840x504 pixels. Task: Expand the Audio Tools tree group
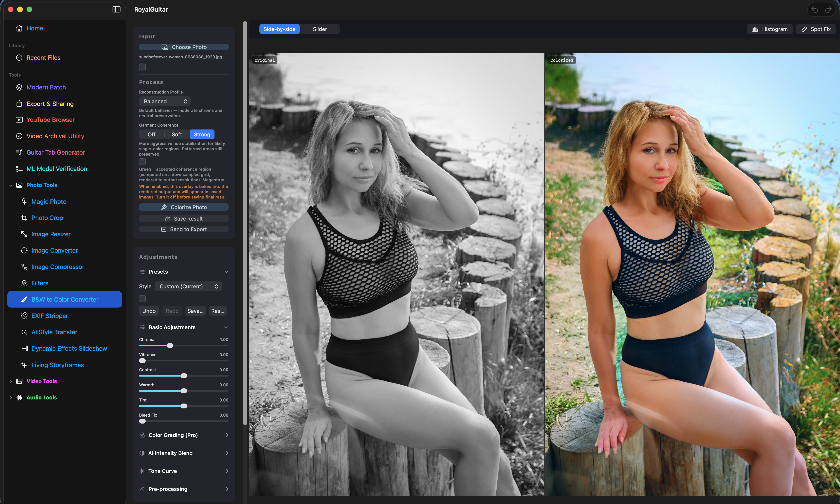11,398
